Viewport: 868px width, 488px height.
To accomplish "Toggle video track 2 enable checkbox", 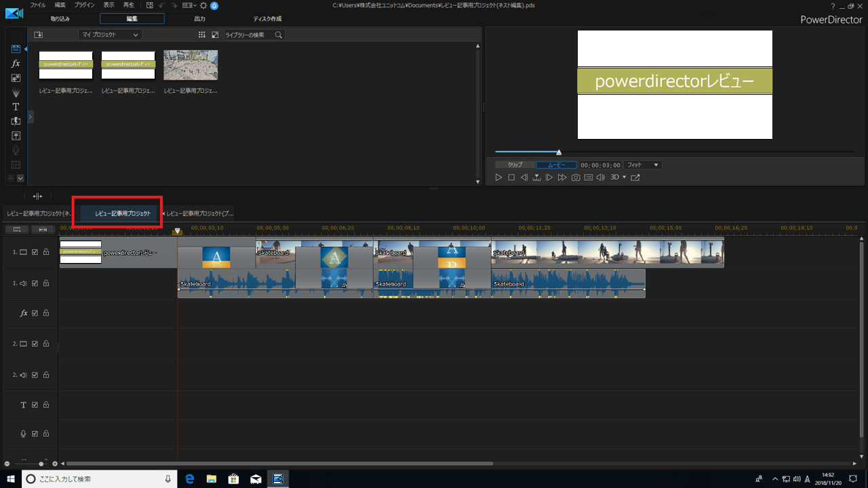I will 35,344.
